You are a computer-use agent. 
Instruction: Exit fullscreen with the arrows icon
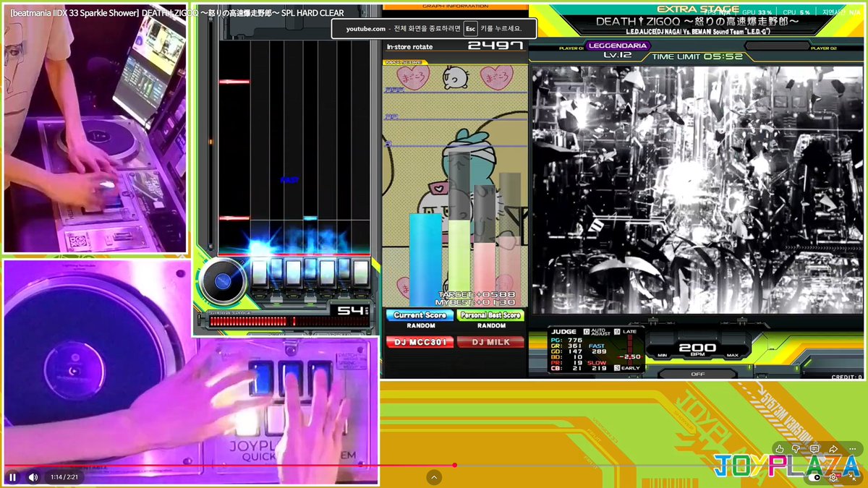[x=854, y=477]
